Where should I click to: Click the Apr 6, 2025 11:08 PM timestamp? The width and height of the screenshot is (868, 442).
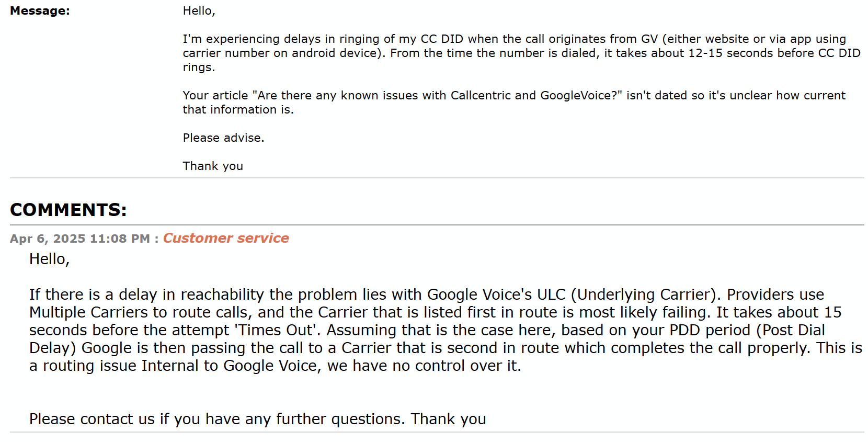[80, 239]
